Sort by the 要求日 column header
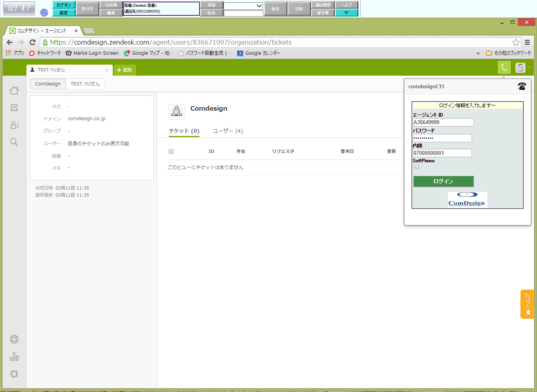The width and height of the screenshot is (537, 392). [x=347, y=151]
